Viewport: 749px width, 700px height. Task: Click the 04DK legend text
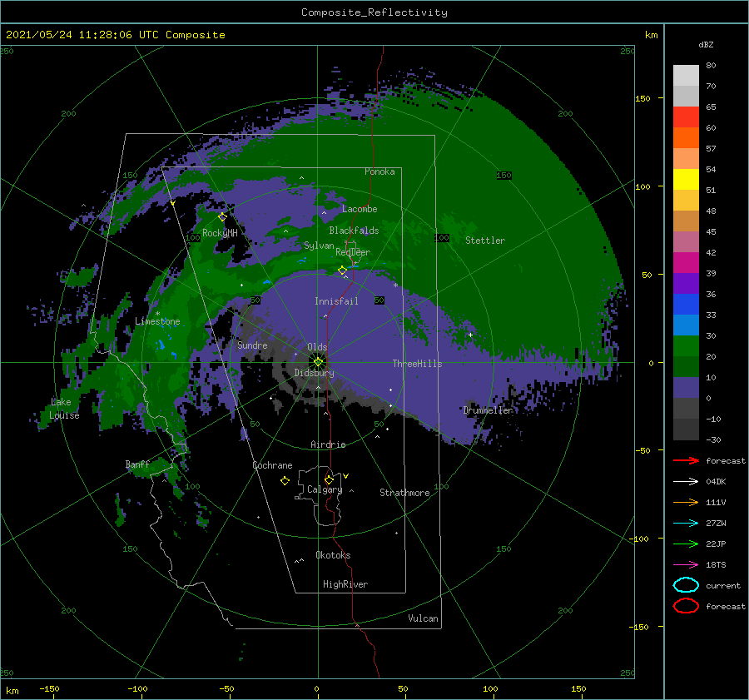point(716,482)
